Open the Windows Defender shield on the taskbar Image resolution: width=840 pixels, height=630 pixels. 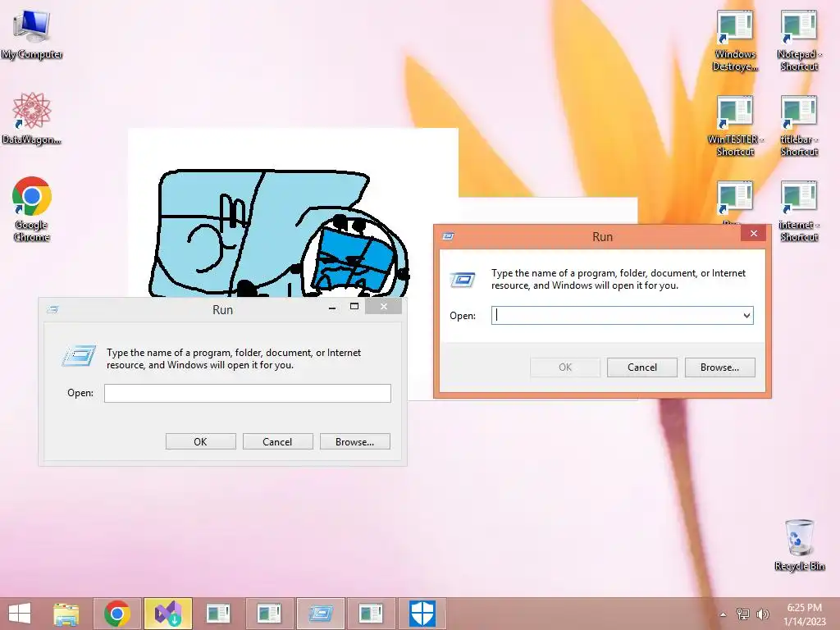pyautogui.click(x=422, y=614)
